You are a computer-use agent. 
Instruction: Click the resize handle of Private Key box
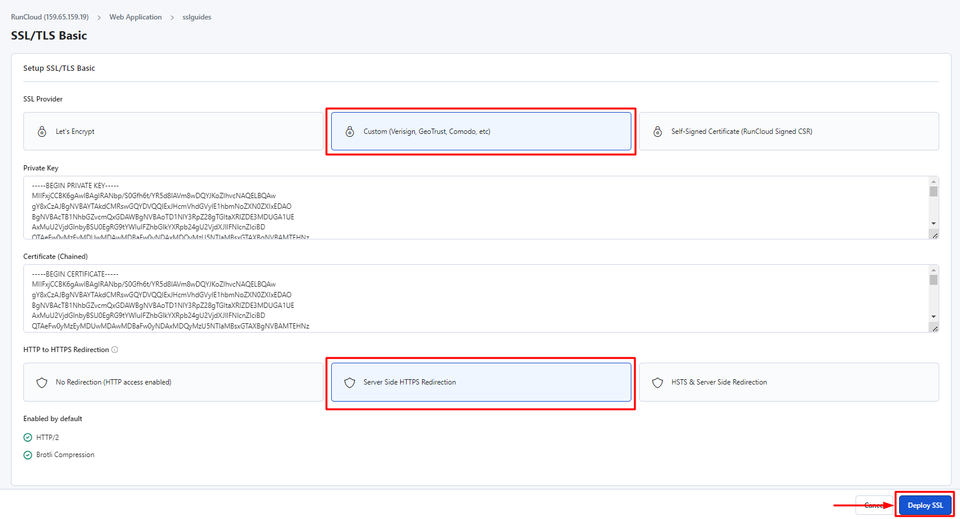point(934,234)
